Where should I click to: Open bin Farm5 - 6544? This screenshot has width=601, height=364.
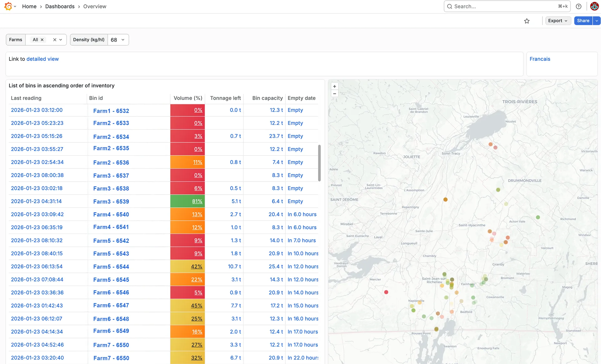tap(111, 267)
